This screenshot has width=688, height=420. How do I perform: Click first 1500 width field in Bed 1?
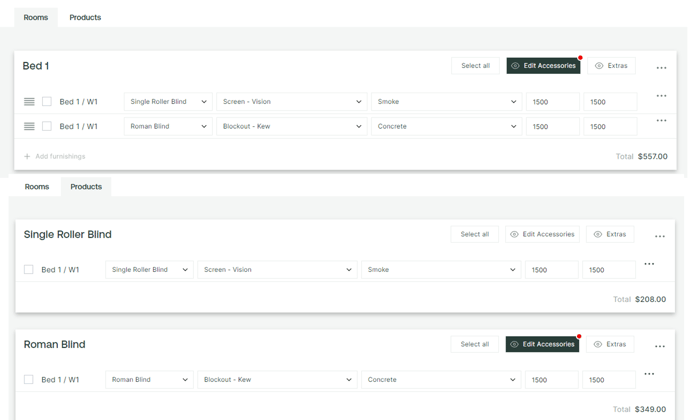pyautogui.click(x=553, y=102)
